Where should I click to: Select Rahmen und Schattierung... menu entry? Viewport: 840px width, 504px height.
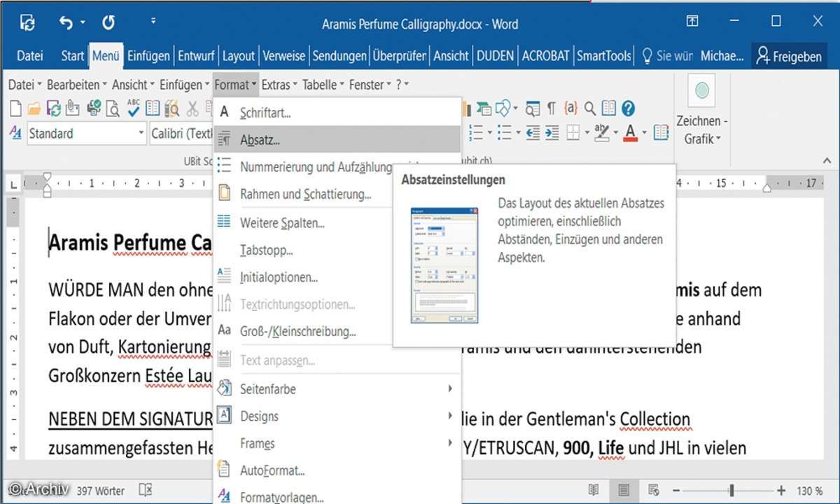(303, 194)
